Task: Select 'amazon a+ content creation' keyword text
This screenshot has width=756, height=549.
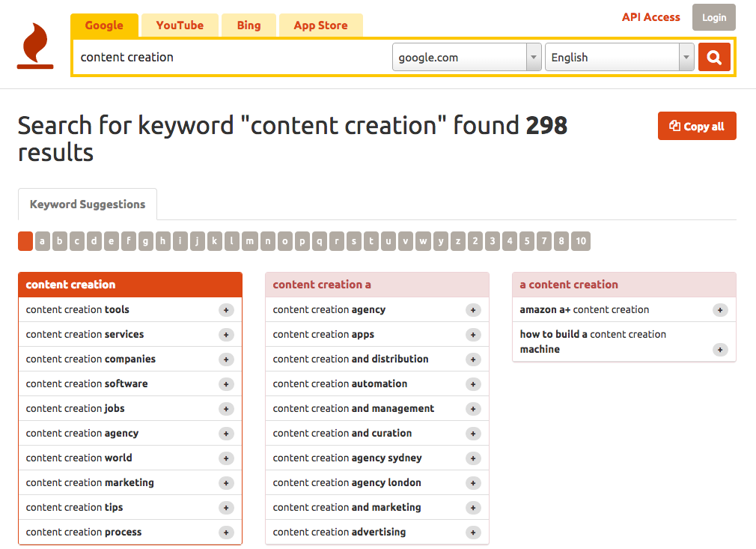Action: (585, 310)
